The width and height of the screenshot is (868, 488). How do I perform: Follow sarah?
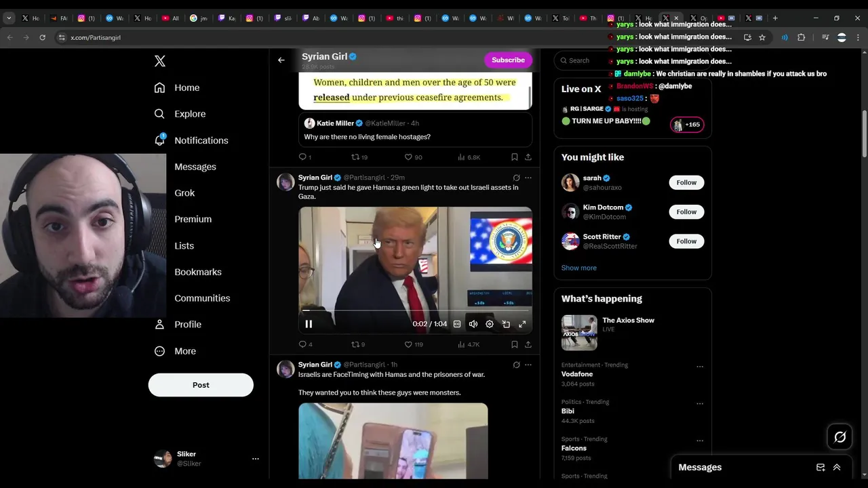coord(686,182)
